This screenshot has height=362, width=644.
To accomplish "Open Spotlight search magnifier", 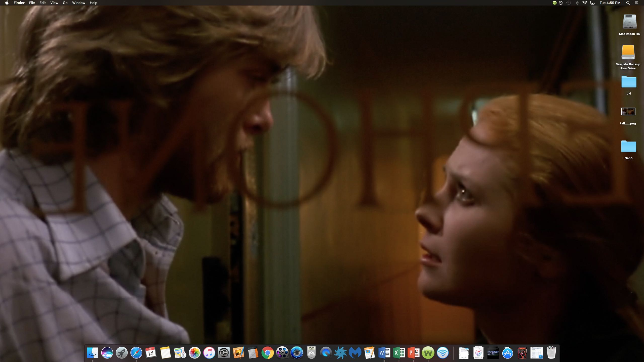I will coord(628,3).
